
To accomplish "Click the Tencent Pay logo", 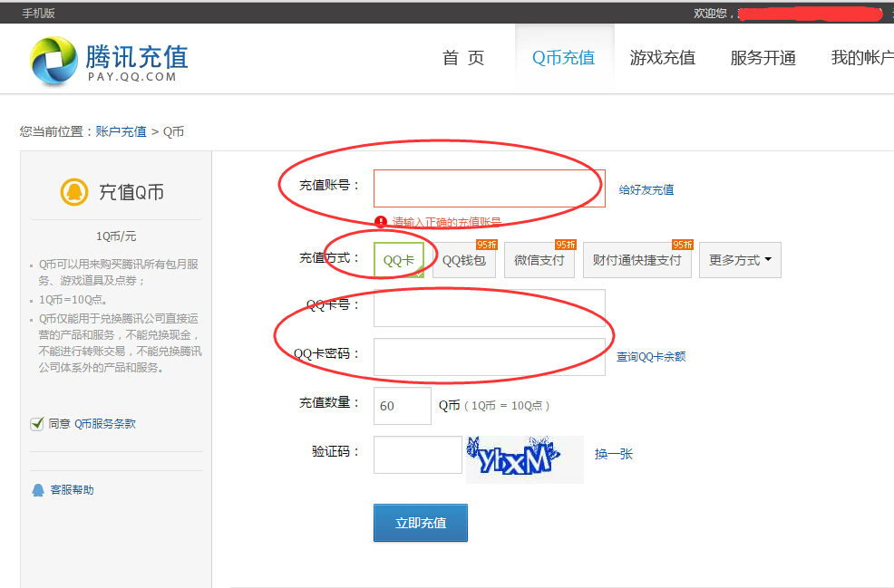I will (x=108, y=61).
